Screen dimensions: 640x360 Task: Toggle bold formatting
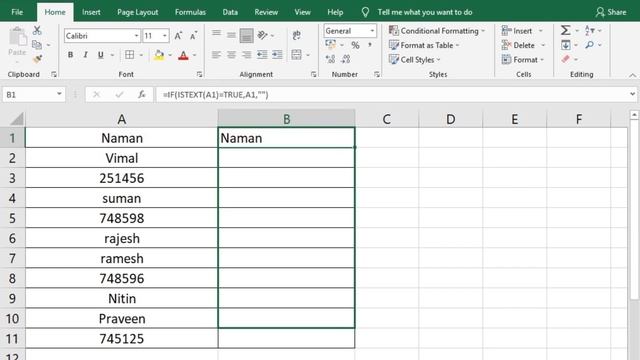[71, 55]
